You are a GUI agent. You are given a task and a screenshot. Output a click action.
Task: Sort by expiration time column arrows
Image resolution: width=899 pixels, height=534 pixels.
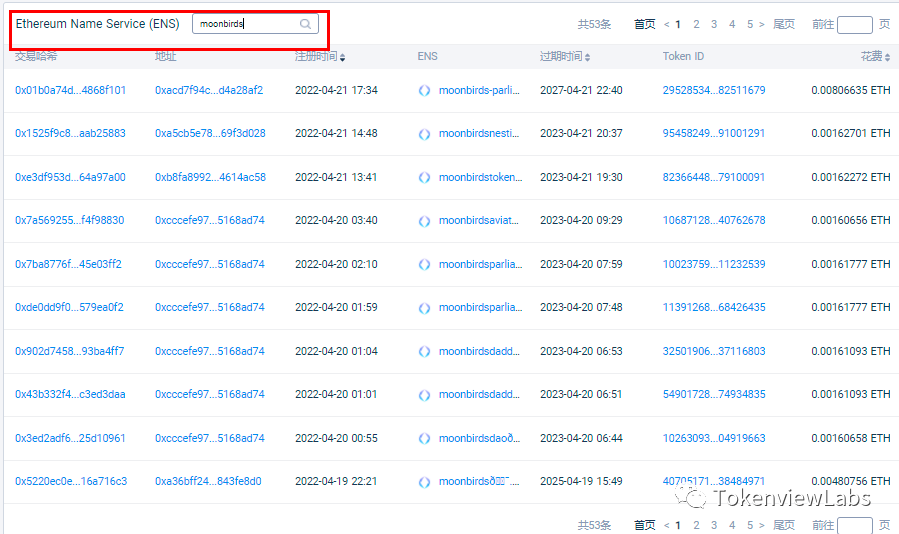tap(588, 57)
